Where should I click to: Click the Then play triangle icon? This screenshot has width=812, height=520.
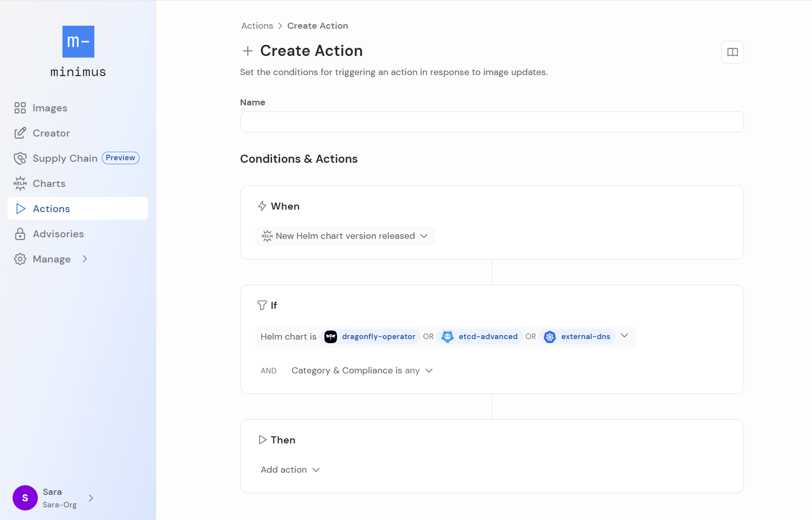[x=262, y=440]
